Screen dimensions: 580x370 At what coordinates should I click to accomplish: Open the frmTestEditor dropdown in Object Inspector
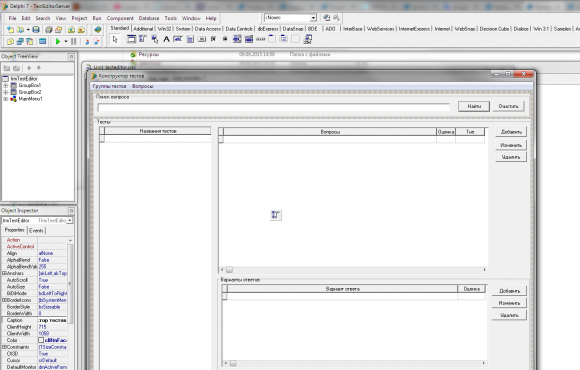[x=70, y=221]
